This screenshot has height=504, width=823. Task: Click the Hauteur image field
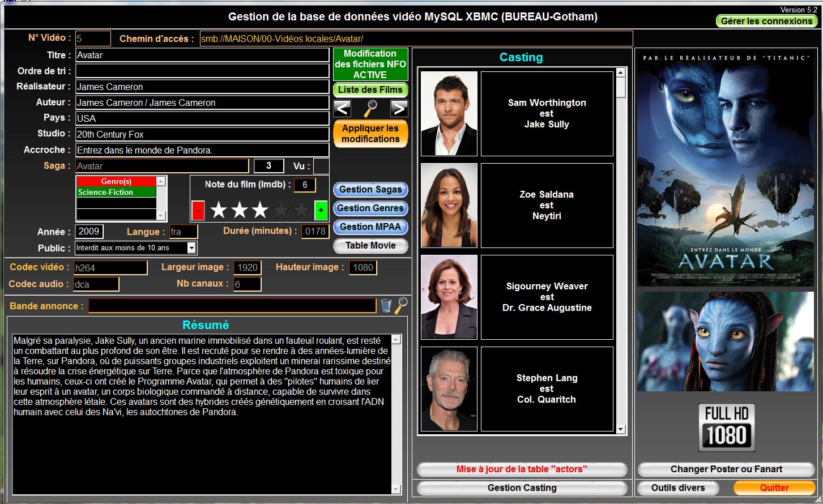point(363,268)
